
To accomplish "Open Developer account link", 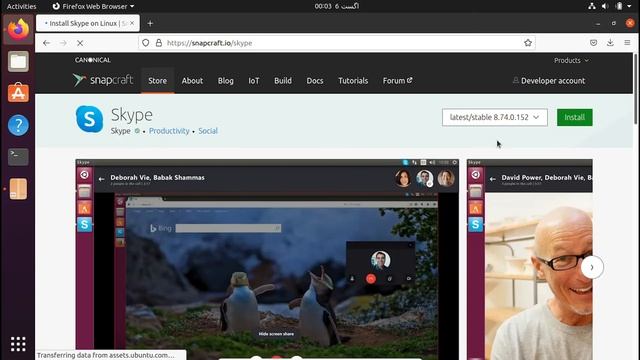I will point(549,81).
